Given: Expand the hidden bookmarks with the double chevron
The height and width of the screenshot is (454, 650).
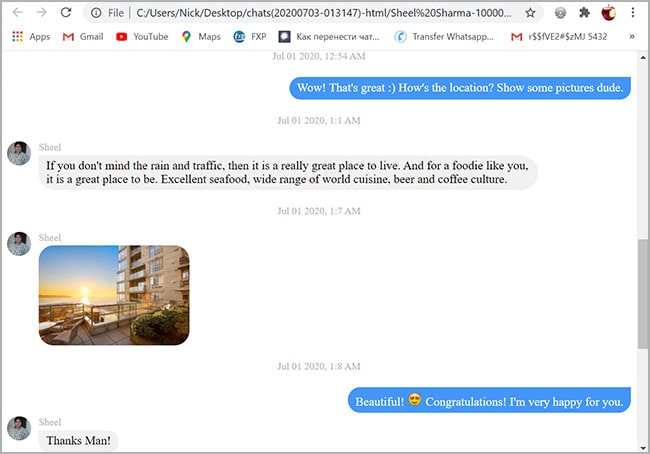Looking at the screenshot, I should (x=632, y=36).
